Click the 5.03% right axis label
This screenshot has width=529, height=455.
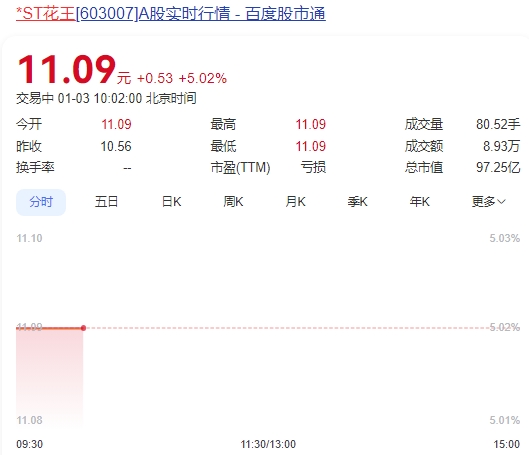pyautogui.click(x=505, y=238)
